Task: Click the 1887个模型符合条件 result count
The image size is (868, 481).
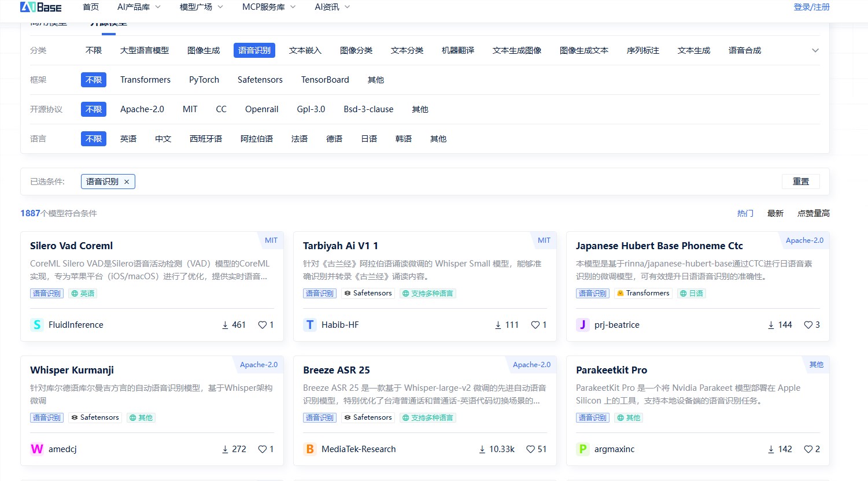Action: (58, 213)
